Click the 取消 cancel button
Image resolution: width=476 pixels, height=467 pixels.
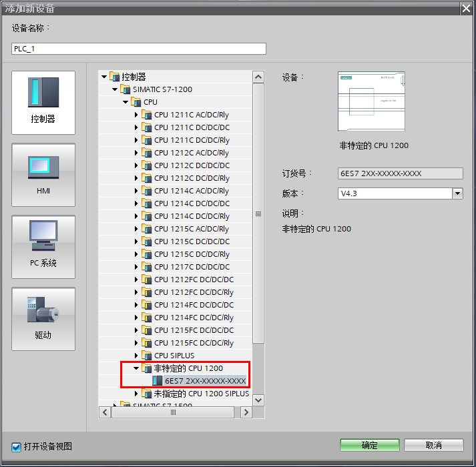pyautogui.click(x=433, y=445)
